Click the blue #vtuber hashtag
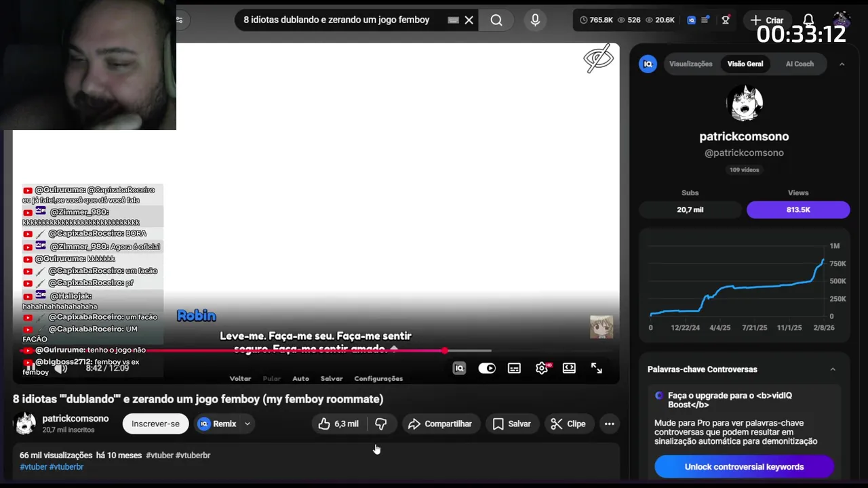The width and height of the screenshot is (868, 488). (x=33, y=467)
